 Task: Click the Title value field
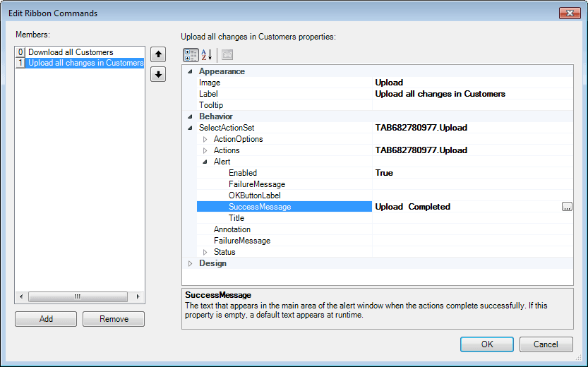[472, 218]
